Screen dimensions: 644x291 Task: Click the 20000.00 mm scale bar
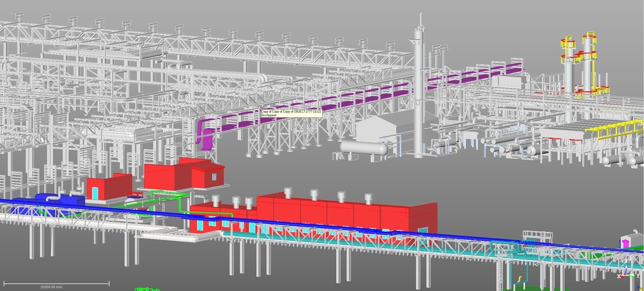click(54, 284)
